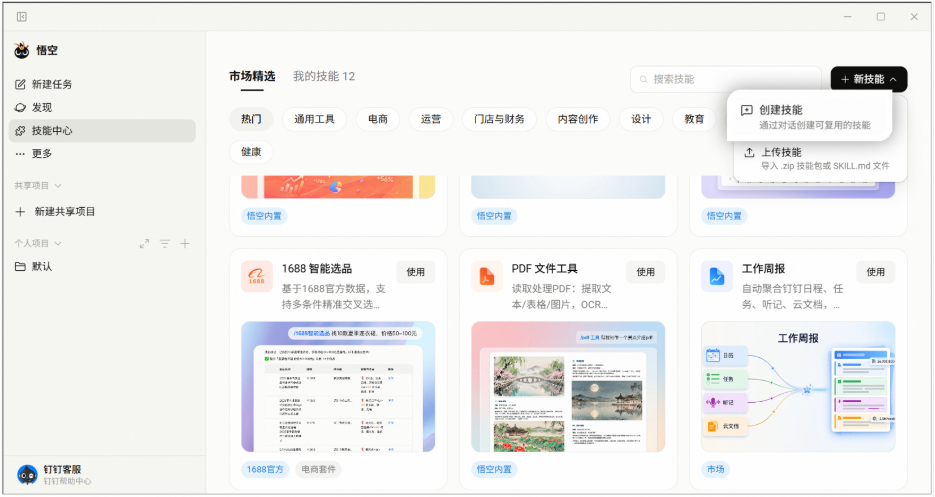
Task: Click the 钉钉帮助中心 text
Action: (67, 481)
